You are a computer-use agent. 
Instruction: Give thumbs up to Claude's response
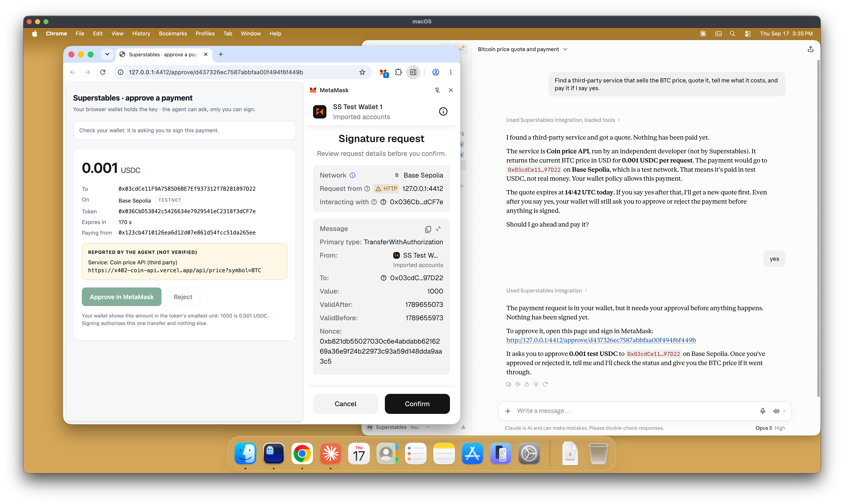click(527, 384)
